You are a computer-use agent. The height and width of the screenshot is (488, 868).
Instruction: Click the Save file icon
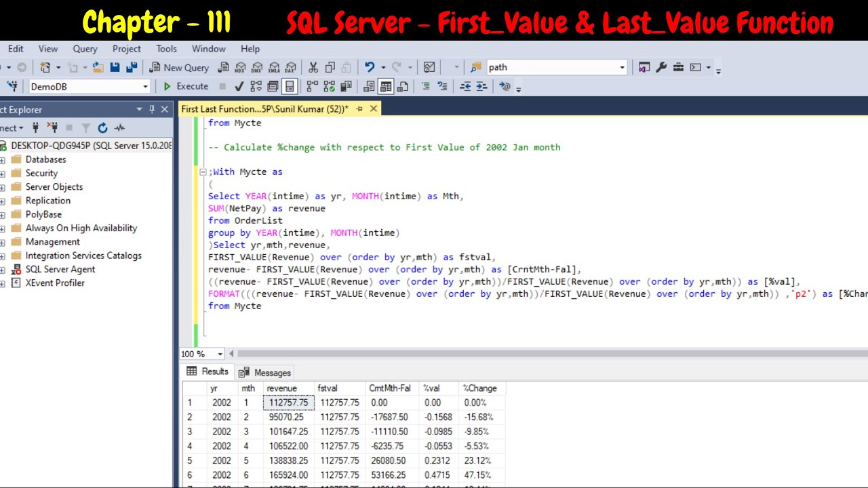[x=115, y=67]
